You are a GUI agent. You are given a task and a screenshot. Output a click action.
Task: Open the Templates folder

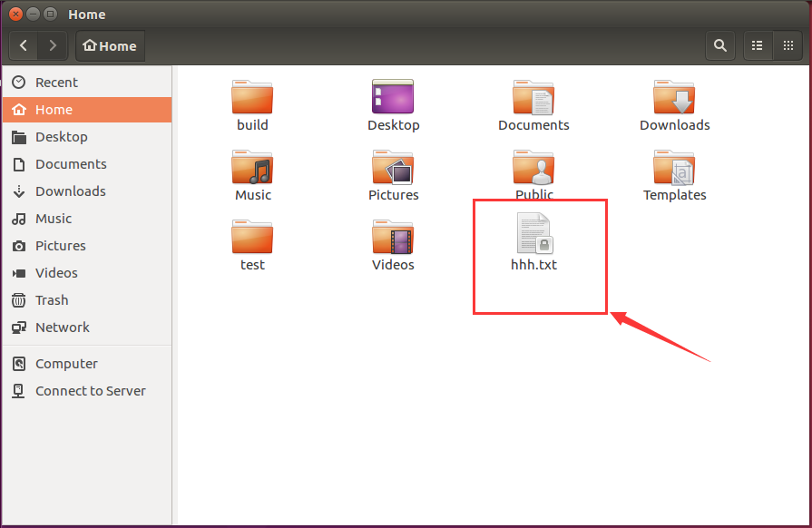click(x=674, y=168)
